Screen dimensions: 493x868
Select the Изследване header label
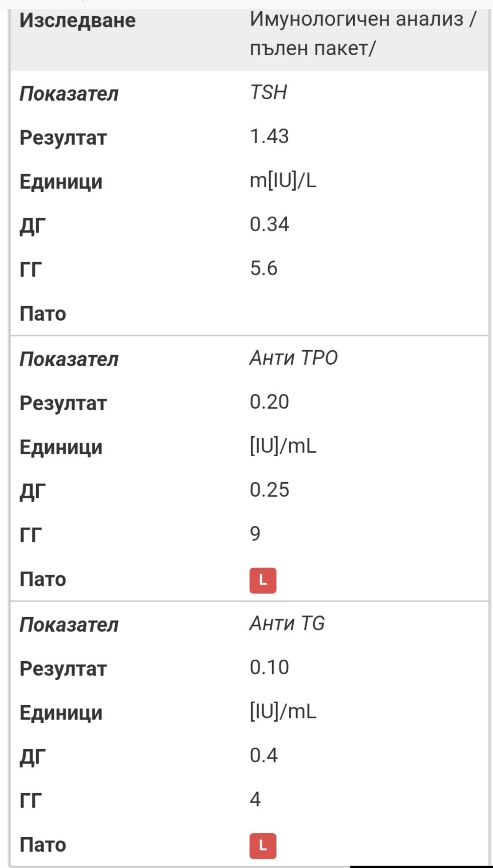(78, 21)
